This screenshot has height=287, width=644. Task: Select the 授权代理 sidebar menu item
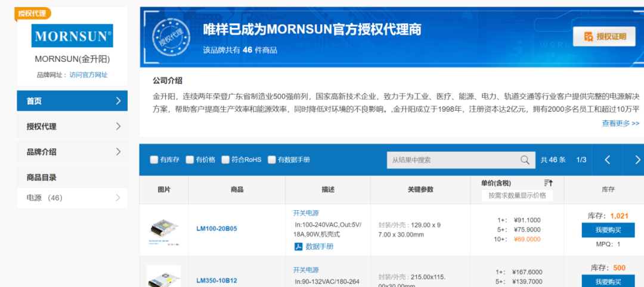(x=72, y=126)
